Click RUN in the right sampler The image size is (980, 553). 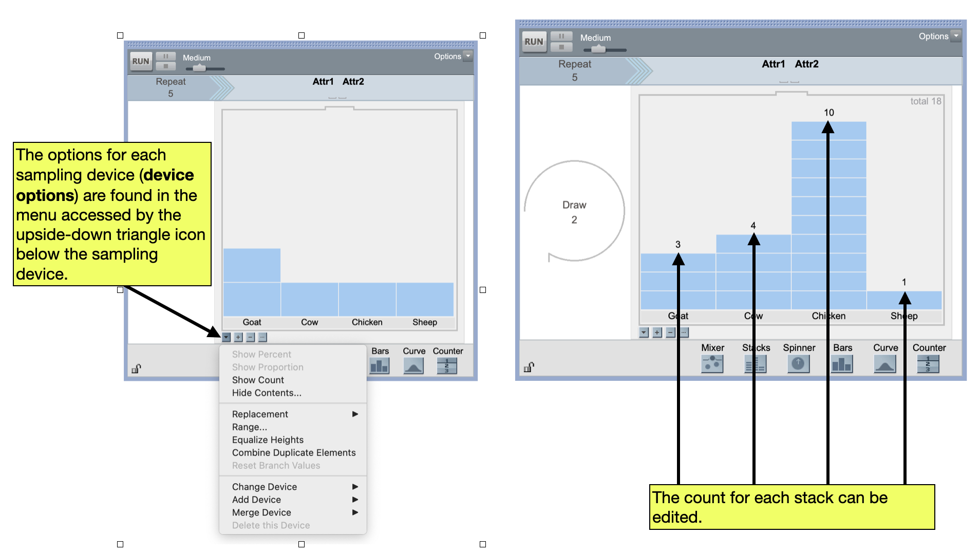(534, 42)
